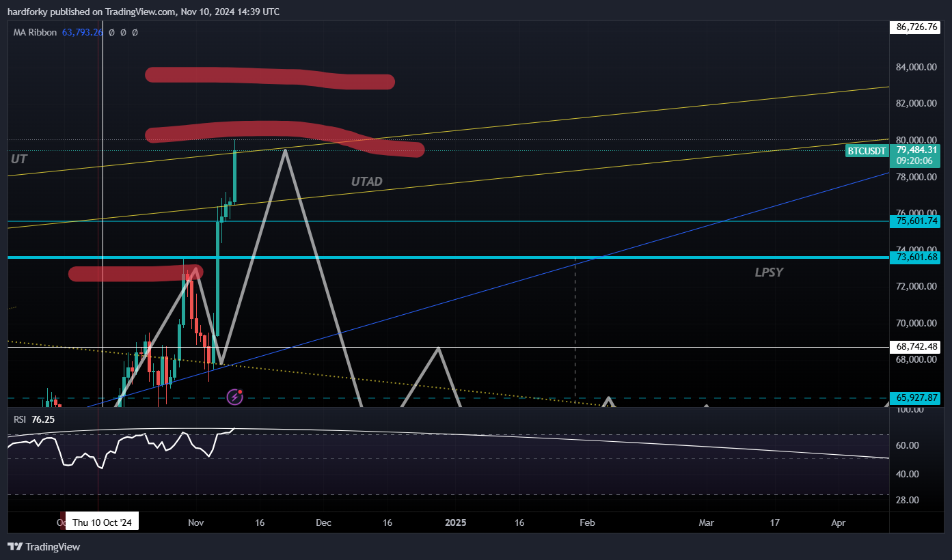
Task: Click 84,000.00 on the price axis
Action: (916, 67)
